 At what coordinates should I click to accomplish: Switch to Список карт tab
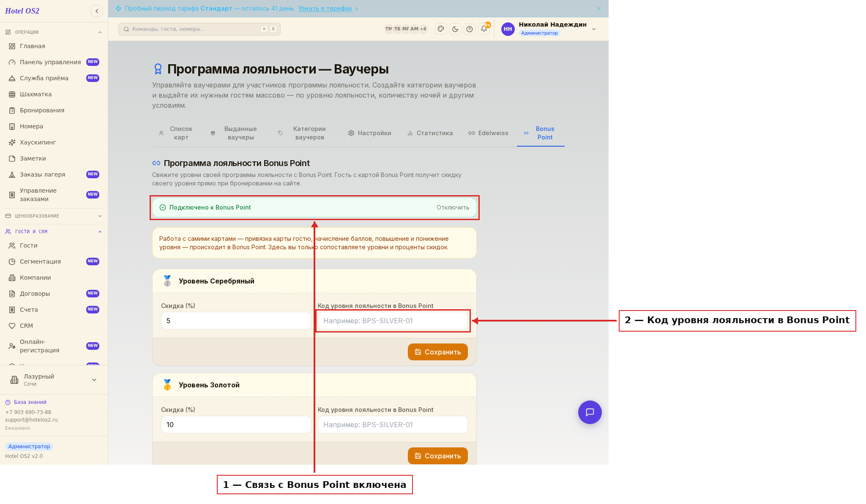pos(176,133)
